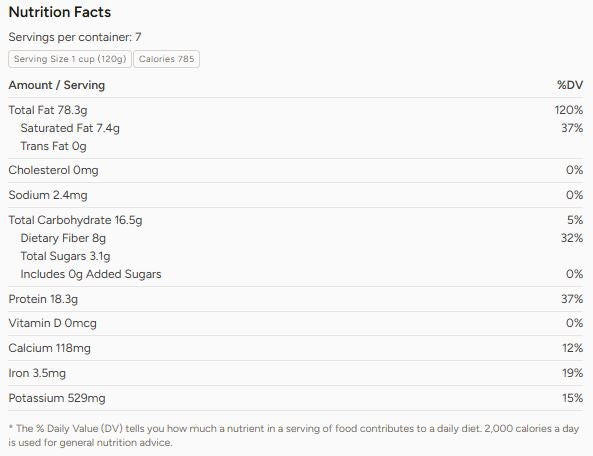Click the Calories 785 chip
Viewport: 593px width, 456px height.
point(166,59)
